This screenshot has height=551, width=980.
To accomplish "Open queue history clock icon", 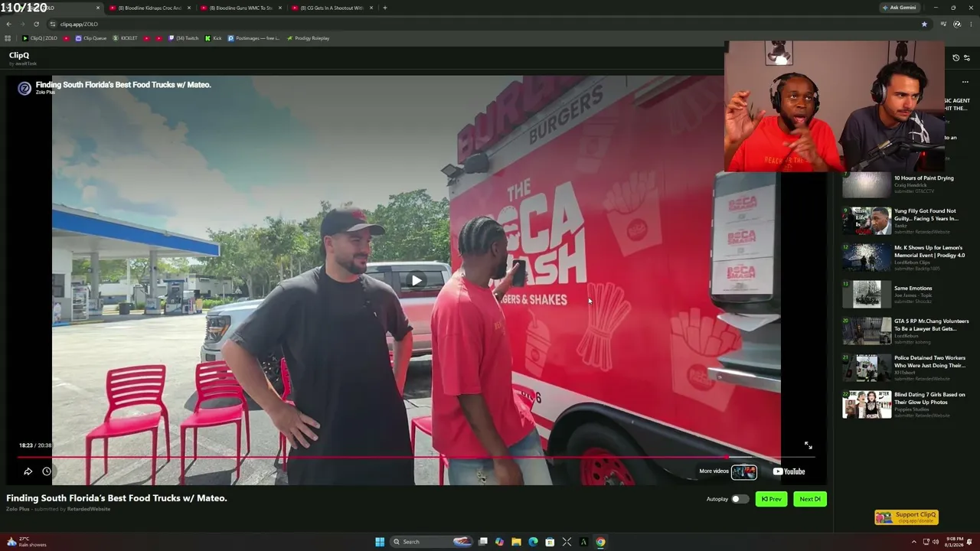I will click(x=955, y=57).
